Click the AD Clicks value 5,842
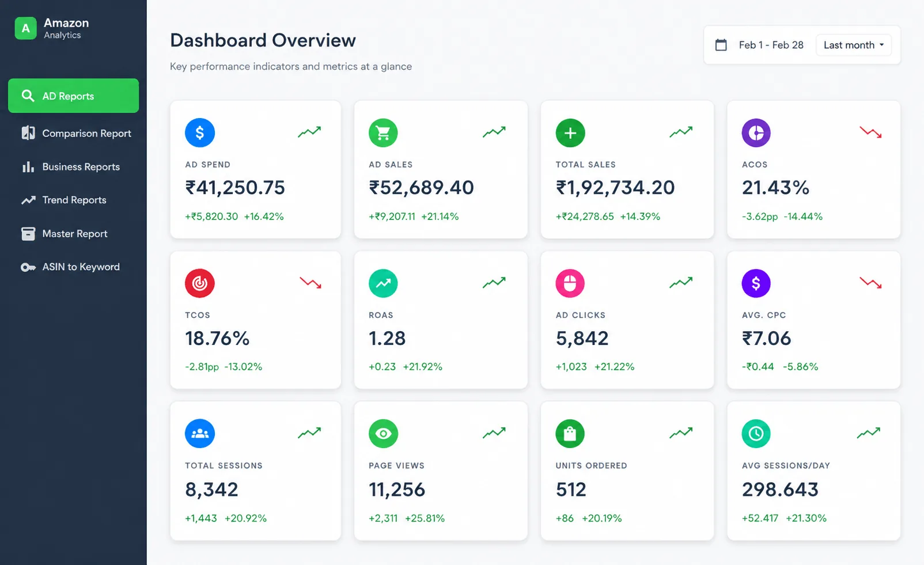 pyautogui.click(x=582, y=339)
